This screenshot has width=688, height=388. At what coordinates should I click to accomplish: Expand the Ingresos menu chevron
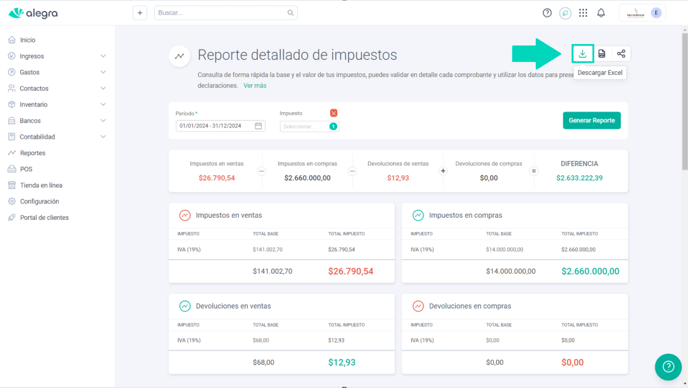(x=103, y=56)
